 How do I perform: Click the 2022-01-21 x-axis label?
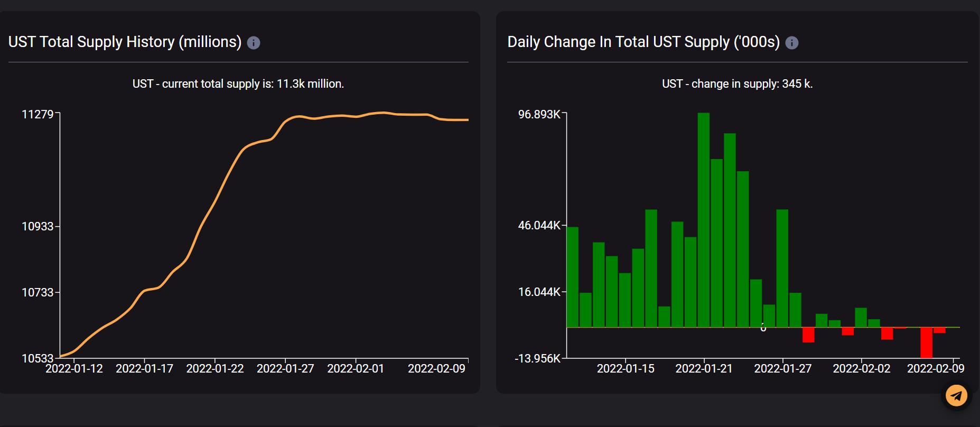(704, 368)
